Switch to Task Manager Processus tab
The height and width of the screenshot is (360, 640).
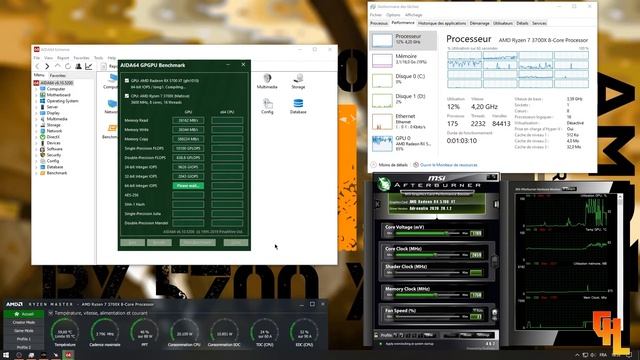(379, 23)
